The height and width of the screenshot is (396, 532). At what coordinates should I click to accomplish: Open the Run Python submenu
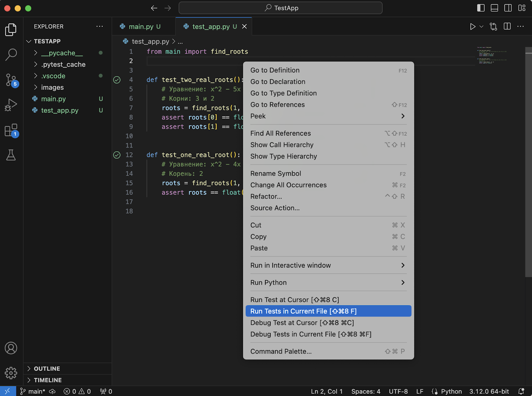(329, 283)
